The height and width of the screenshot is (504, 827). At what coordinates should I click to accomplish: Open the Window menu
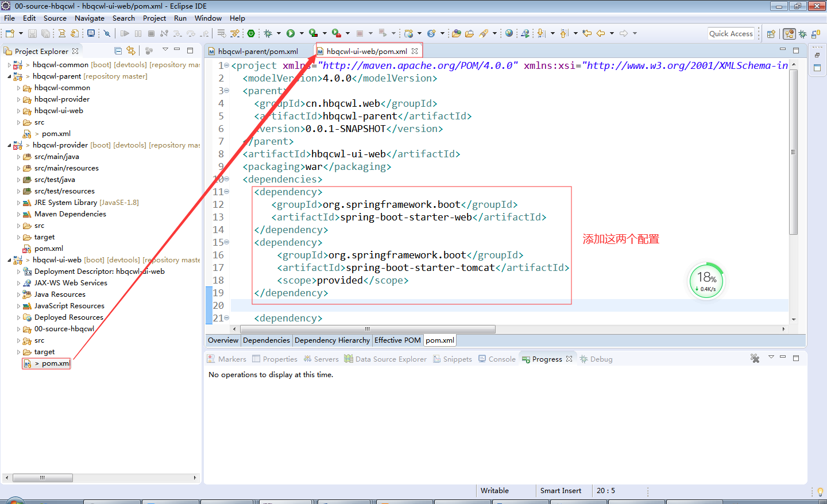coord(208,18)
